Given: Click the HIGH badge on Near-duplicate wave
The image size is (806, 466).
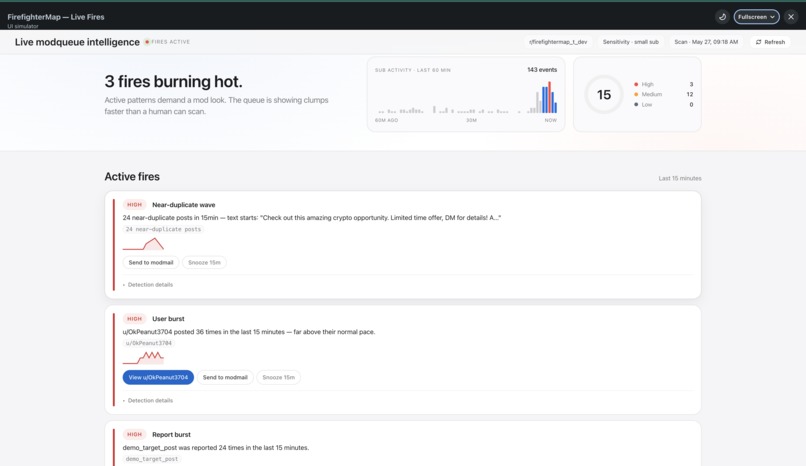Looking at the screenshot, I should [134, 205].
